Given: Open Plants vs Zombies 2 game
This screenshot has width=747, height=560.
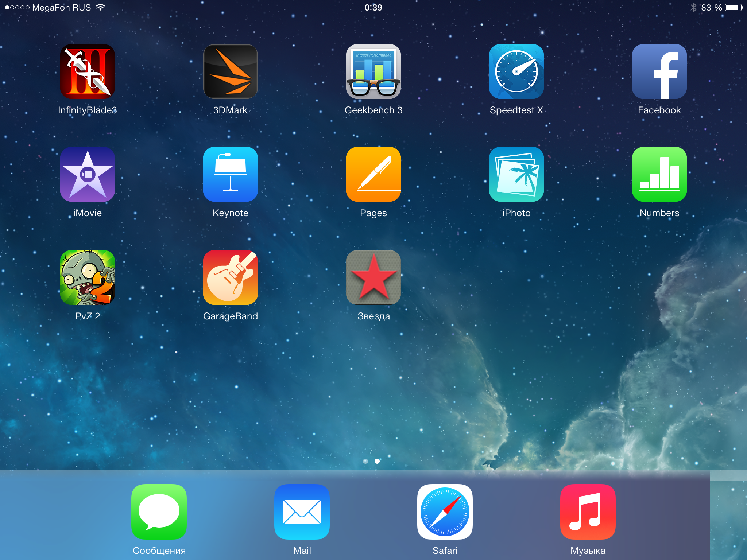Looking at the screenshot, I should pos(88,277).
